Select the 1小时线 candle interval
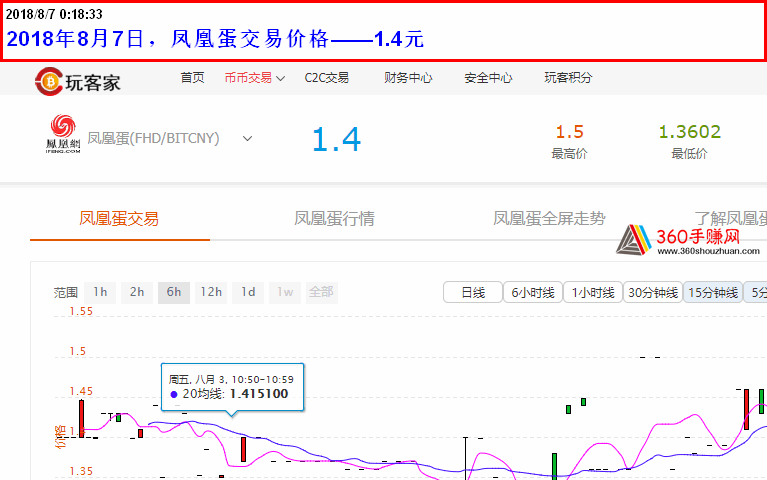 tap(593, 293)
